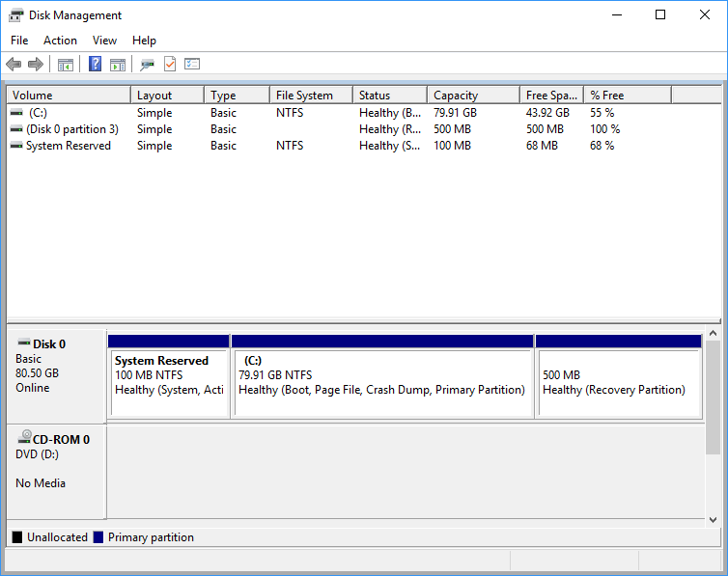The height and width of the screenshot is (576, 728).
Task: Click the Disk 0 drive icon in lower pane
Action: pyautogui.click(x=24, y=343)
